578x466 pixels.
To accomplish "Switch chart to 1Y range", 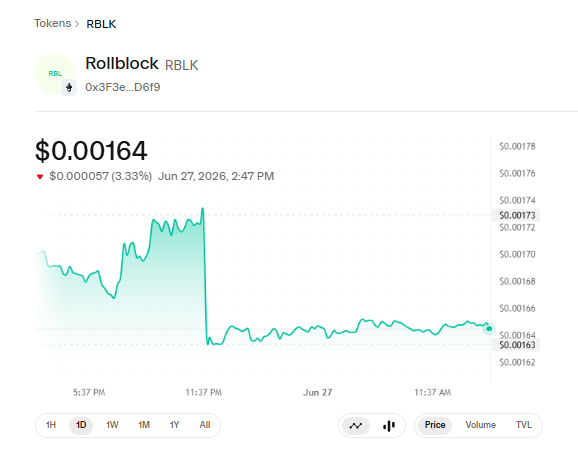I will pyautogui.click(x=174, y=425).
